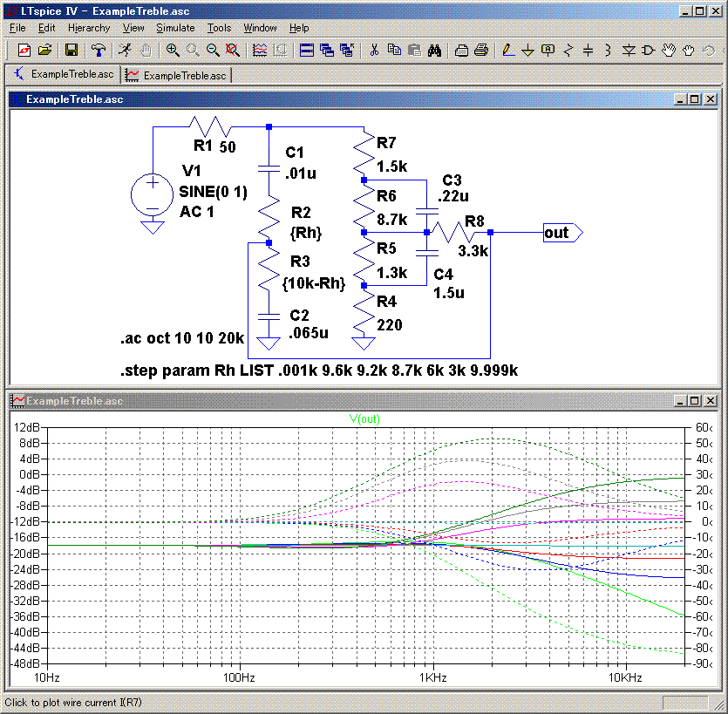The width and height of the screenshot is (728, 714).
Task: Open the Edit menu
Action: pos(46,28)
